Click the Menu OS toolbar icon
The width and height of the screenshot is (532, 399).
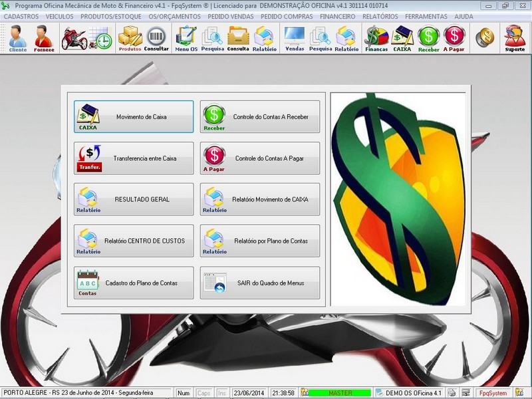click(x=186, y=38)
